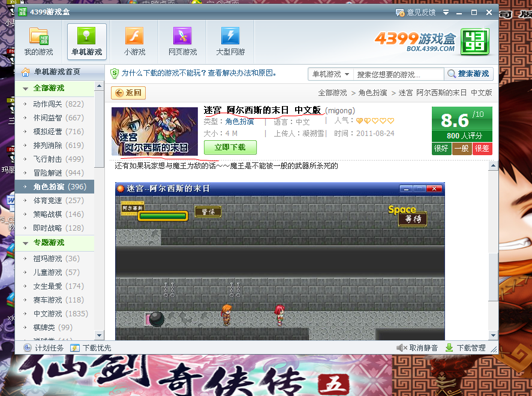The height and width of the screenshot is (396, 532).
Task: Click the 搜索游戏 search button
Action: [x=468, y=74]
